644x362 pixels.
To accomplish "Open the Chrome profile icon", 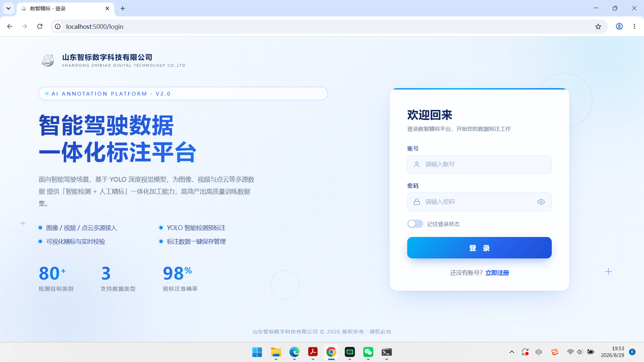I will (x=619, y=26).
